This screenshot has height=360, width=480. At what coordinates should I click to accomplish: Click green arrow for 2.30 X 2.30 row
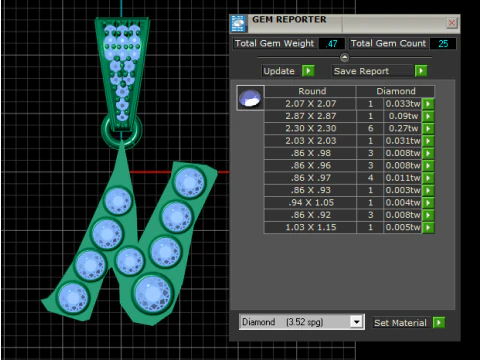428,128
